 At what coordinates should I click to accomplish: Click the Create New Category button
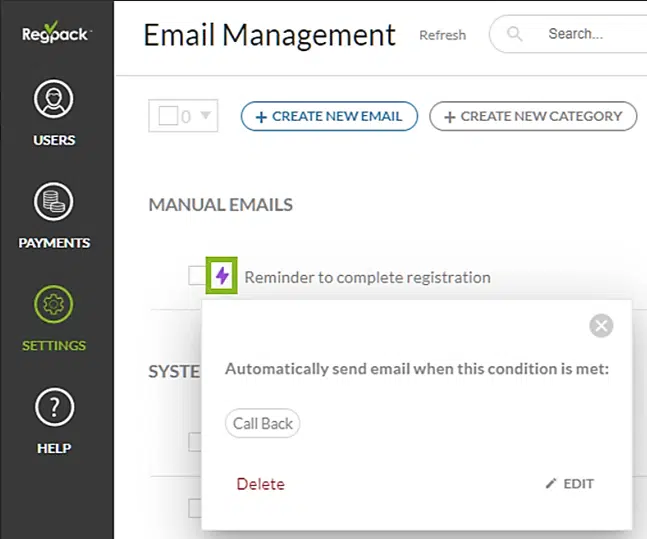tap(533, 116)
